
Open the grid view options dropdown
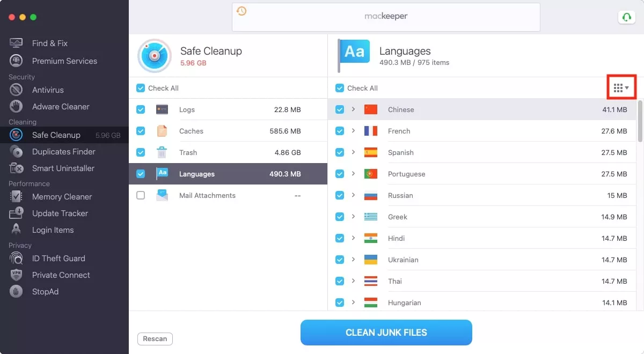tap(621, 88)
